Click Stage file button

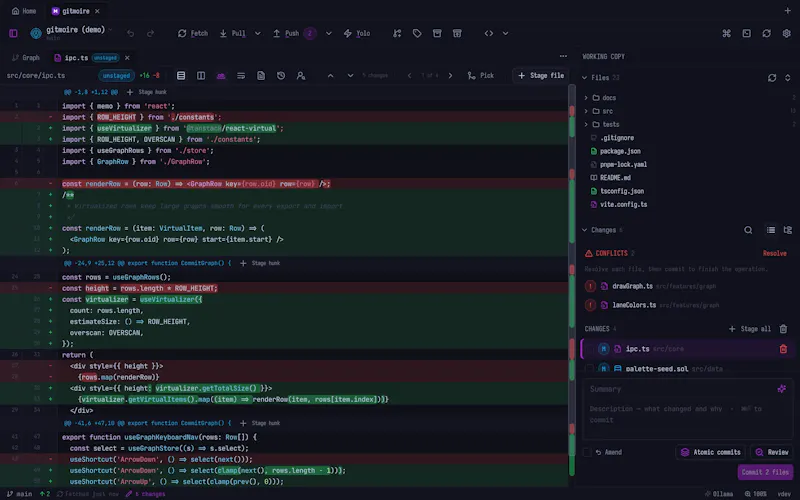click(541, 76)
